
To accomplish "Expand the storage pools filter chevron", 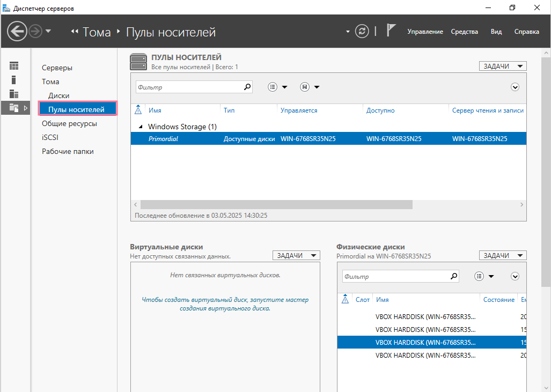I will click(x=516, y=87).
